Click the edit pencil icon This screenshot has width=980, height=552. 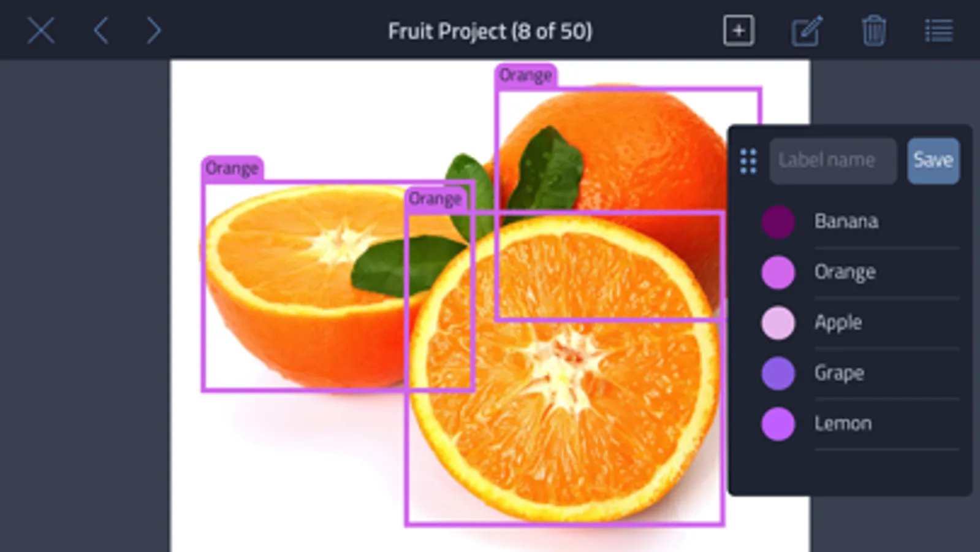pyautogui.click(x=807, y=31)
